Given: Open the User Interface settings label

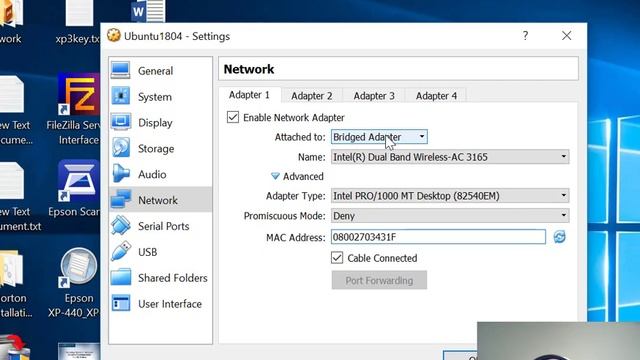Looking at the screenshot, I should pos(170,304).
